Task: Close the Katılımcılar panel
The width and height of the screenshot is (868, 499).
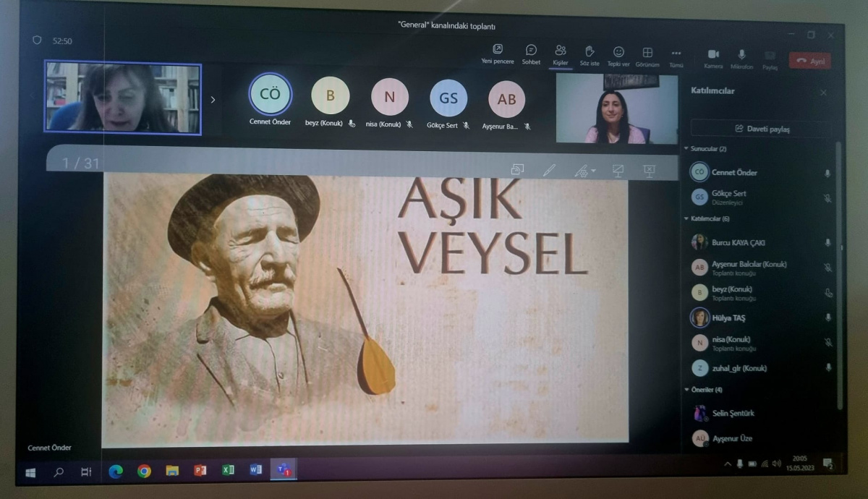Action: point(823,93)
